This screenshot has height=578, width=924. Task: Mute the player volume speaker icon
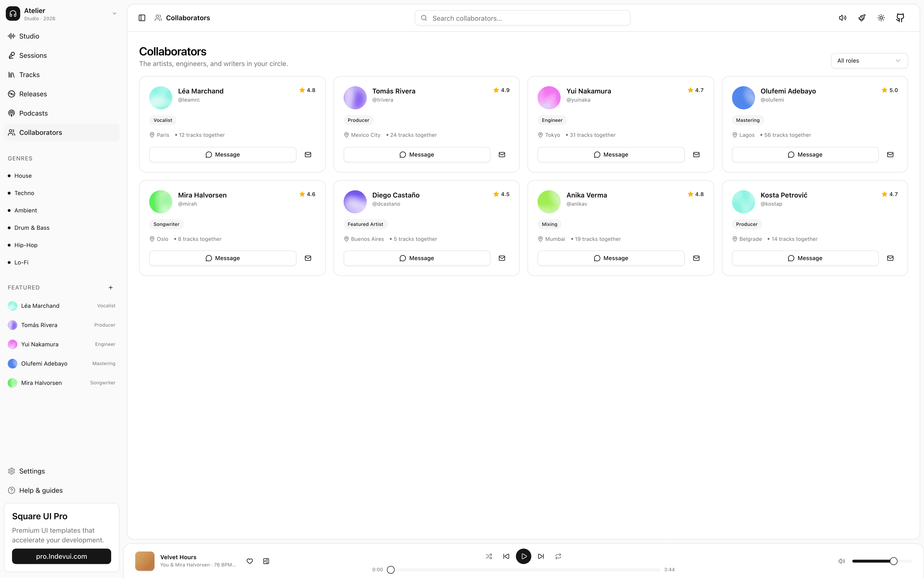click(842, 561)
